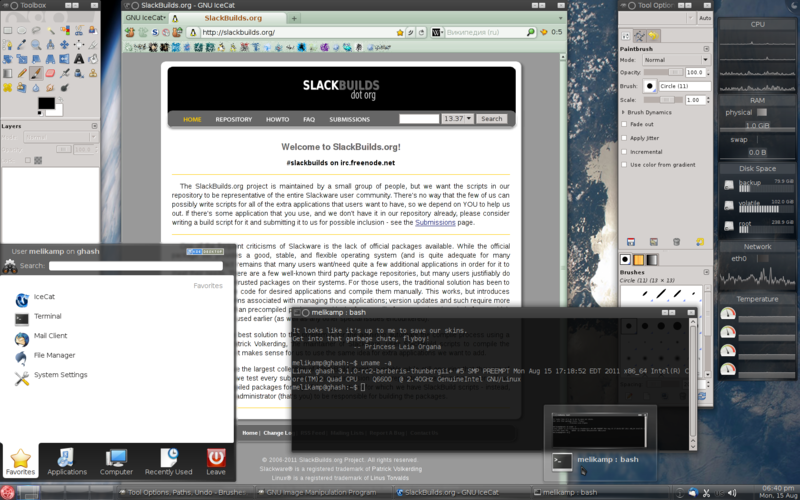Open the tab list dropdown arrow in IceCat
The width and height of the screenshot is (800, 500).
560,18
